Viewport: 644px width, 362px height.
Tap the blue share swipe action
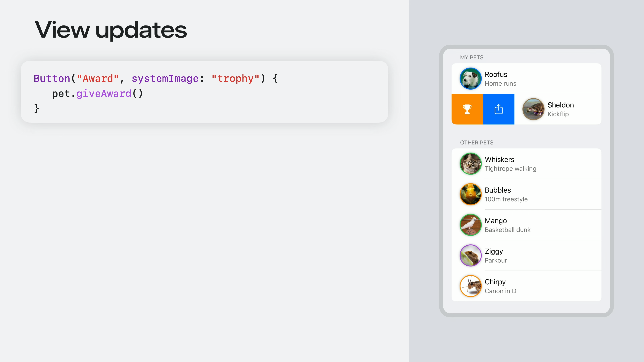(x=498, y=109)
